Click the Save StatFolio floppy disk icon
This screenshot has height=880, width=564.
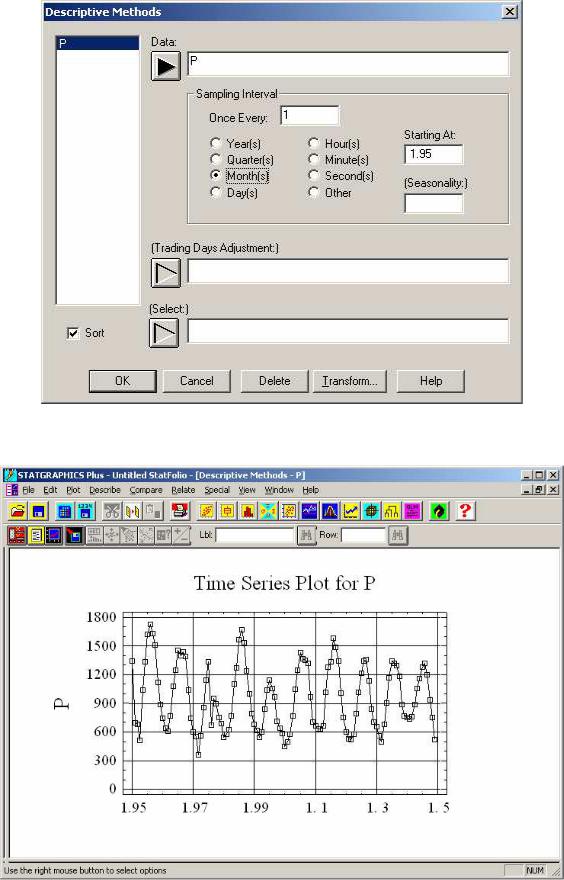click(x=38, y=511)
